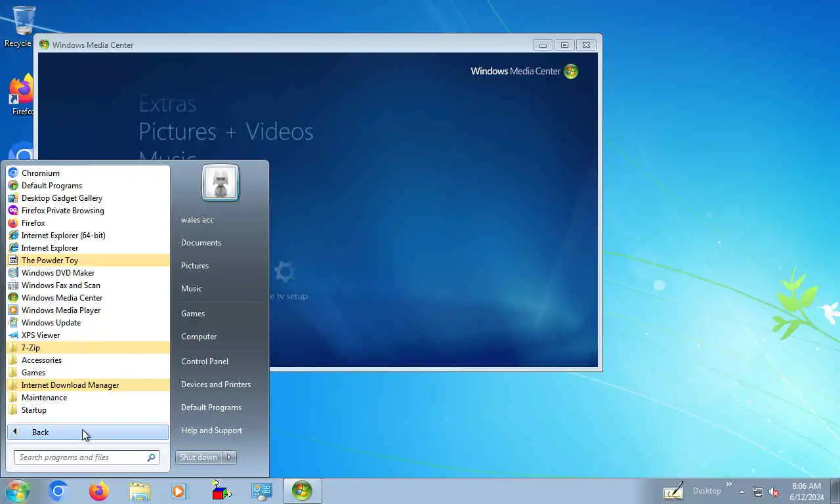Click the Shut down button
Image resolution: width=840 pixels, height=504 pixels.
click(199, 457)
